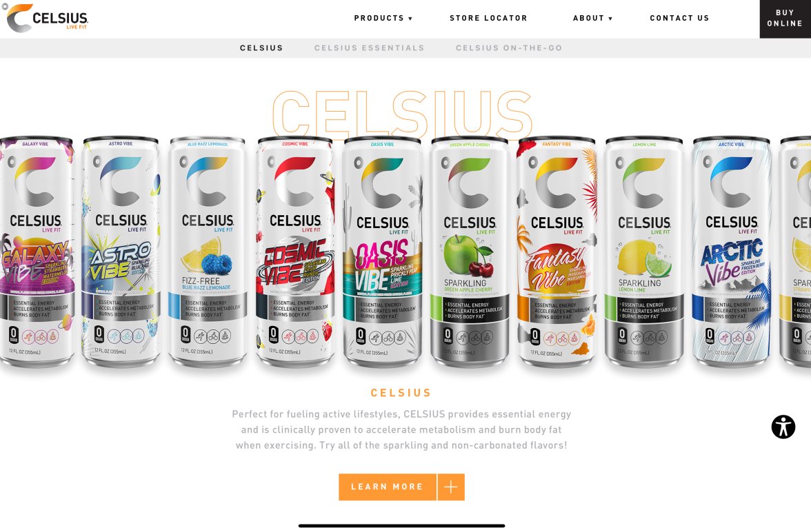Screen dimensions: 811x532
Task: Select the Astro Vibe can
Action: (121, 252)
